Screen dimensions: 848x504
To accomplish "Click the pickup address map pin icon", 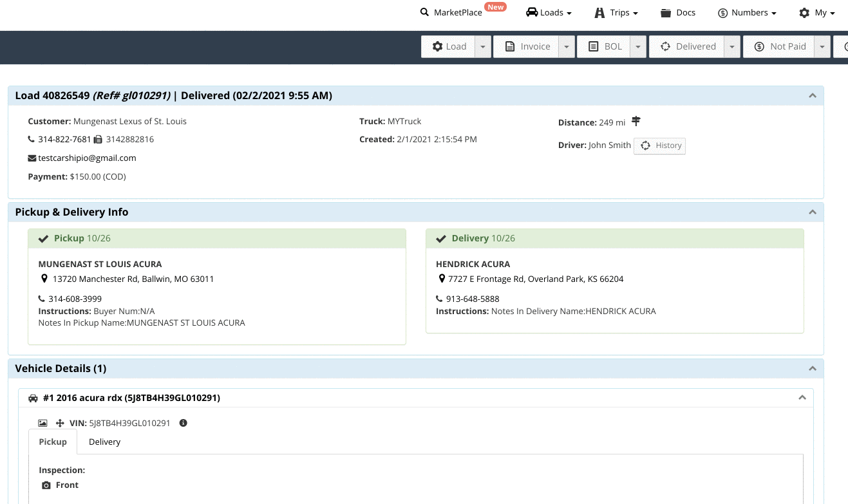I will click(x=44, y=279).
